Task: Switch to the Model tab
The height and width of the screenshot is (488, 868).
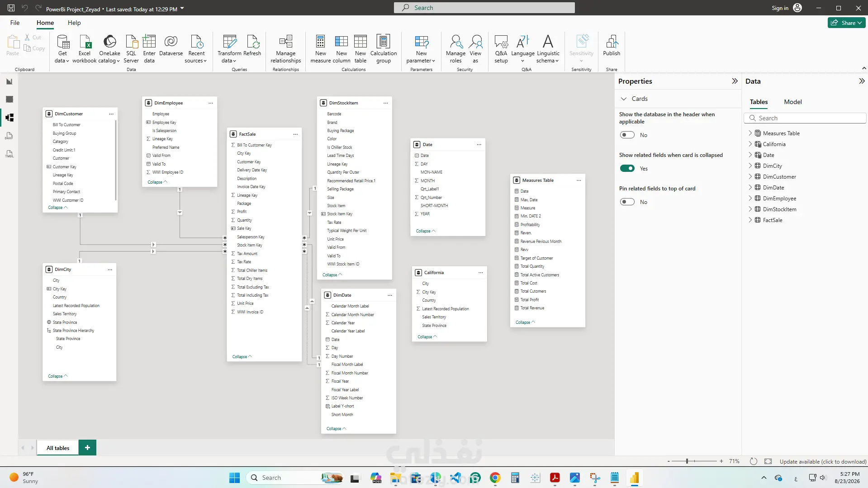Action: (x=793, y=102)
